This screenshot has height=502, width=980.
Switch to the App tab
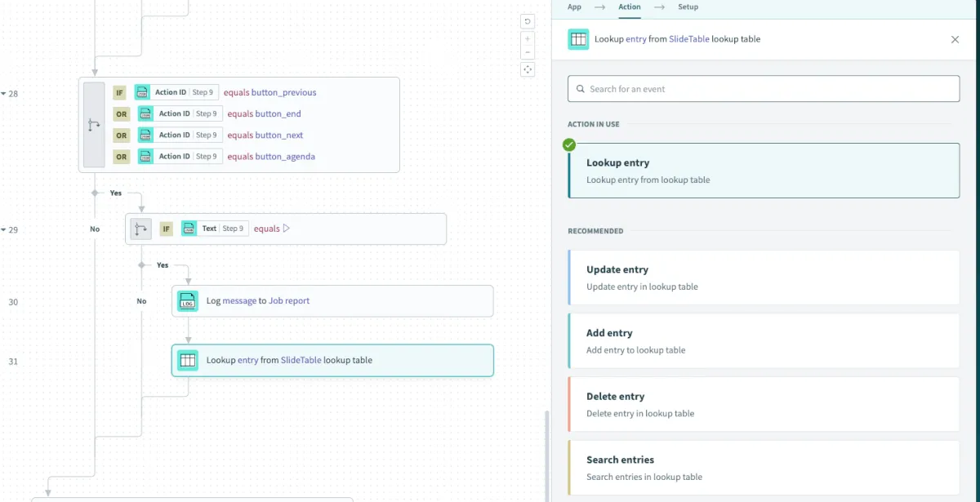pos(574,7)
